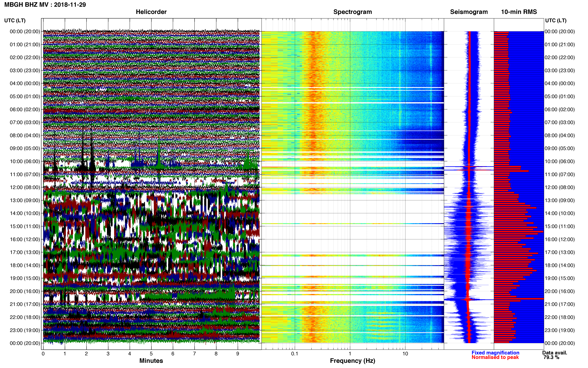Image resolution: width=588 pixels, height=368 pixels.
Task: Click left time label 14:00 (10:00)
Action: [x=25, y=213]
